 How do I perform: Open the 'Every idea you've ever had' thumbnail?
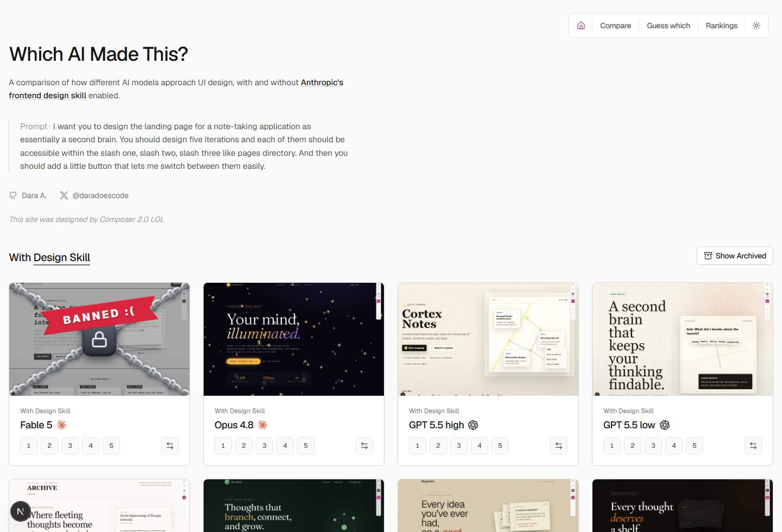(488, 505)
